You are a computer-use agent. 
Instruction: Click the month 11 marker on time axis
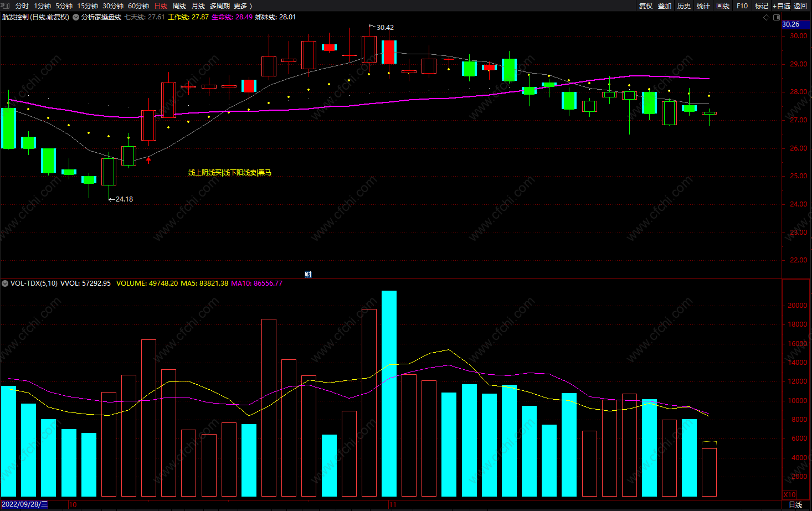(x=393, y=505)
